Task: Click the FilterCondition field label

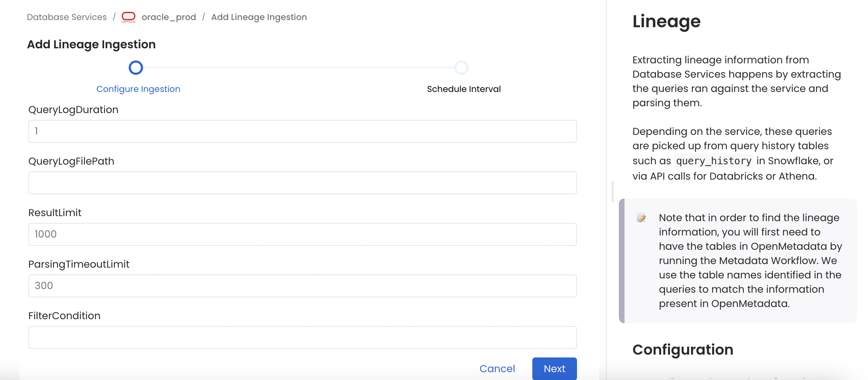Action: (x=64, y=316)
